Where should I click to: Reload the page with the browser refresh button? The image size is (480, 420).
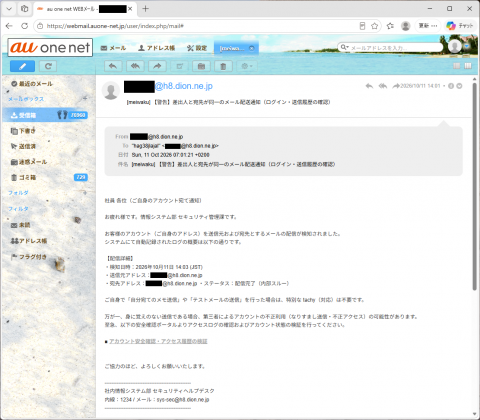pyautogui.click(x=24, y=26)
